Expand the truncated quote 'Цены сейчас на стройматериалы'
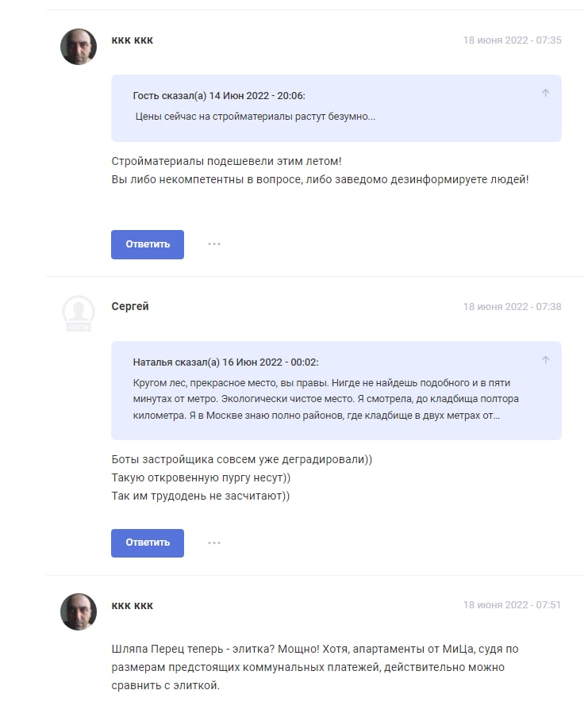Viewport: 588px width, 713px height. tap(256, 117)
